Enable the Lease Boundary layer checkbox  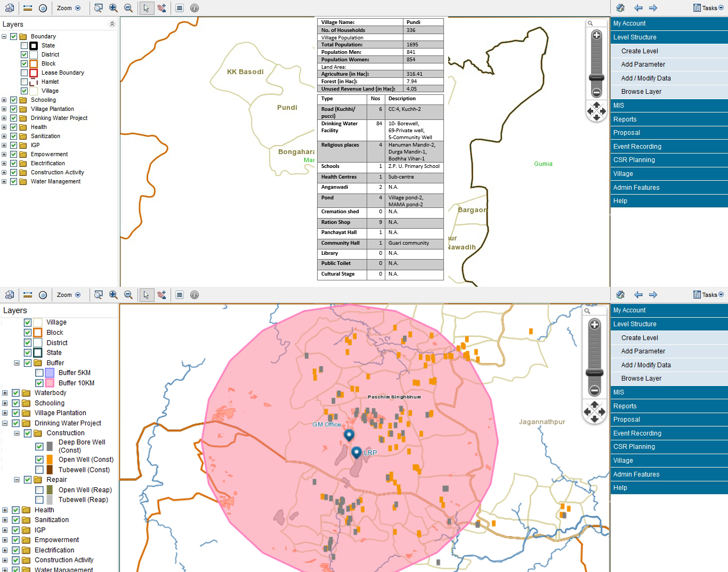pyautogui.click(x=25, y=72)
